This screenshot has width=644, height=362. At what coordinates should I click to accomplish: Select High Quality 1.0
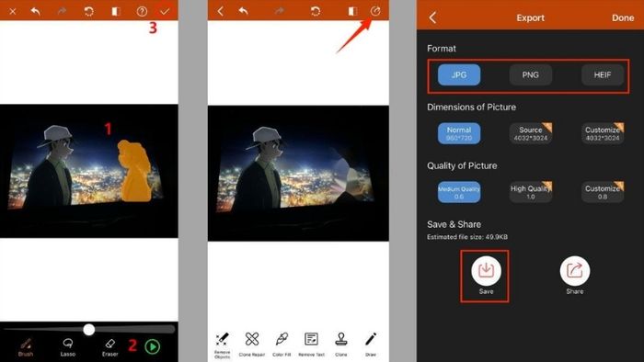coord(530,192)
